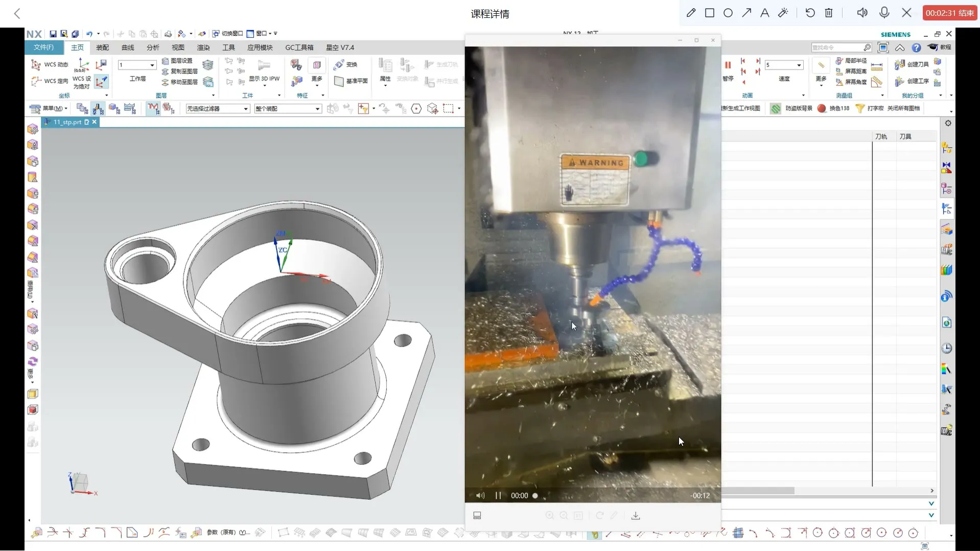Select the 基准平面 datum plane tool

[x=339, y=81]
